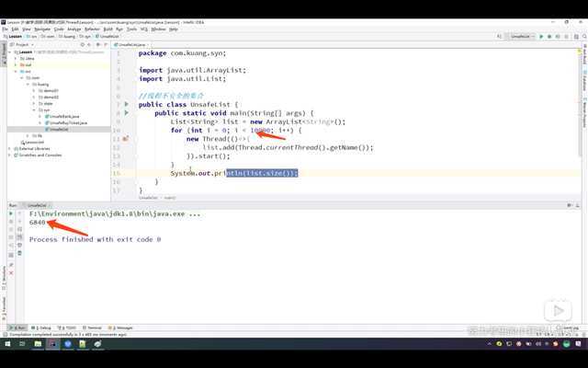
Task: Click run gutter icon beside main method
Action: 127,112
